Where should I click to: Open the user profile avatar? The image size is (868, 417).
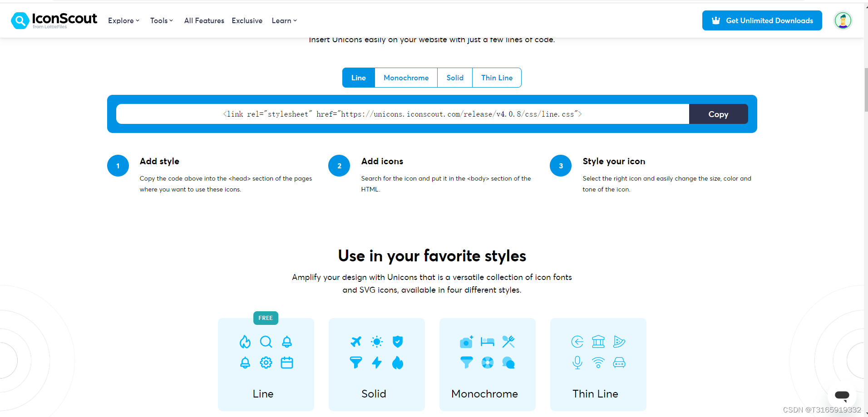843,20
